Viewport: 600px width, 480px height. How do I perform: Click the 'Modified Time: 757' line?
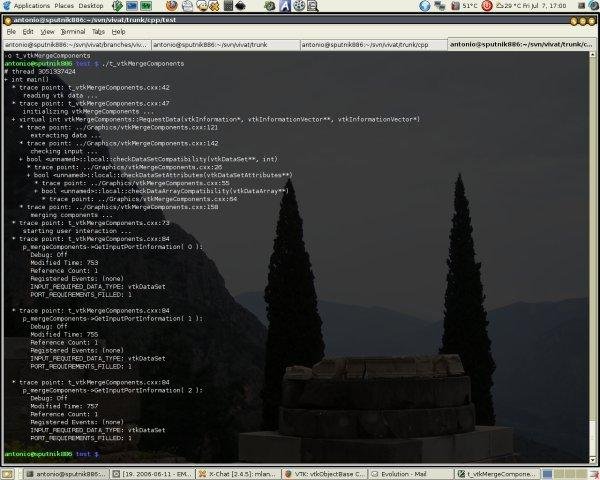[x=64, y=406]
